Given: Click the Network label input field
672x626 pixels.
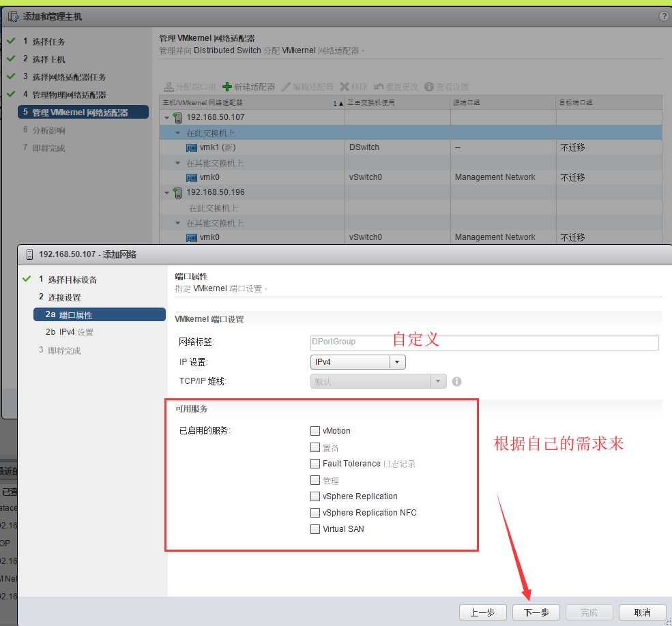Looking at the screenshot, I should pos(484,342).
